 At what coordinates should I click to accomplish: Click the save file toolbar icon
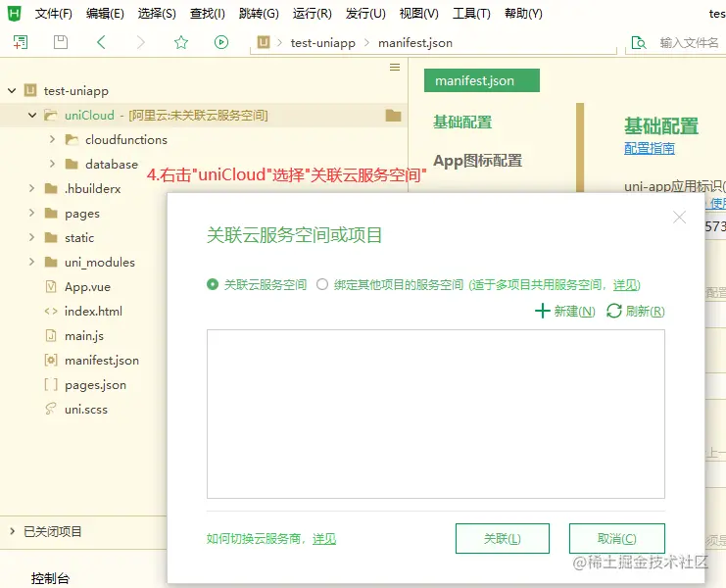tap(61, 42)
